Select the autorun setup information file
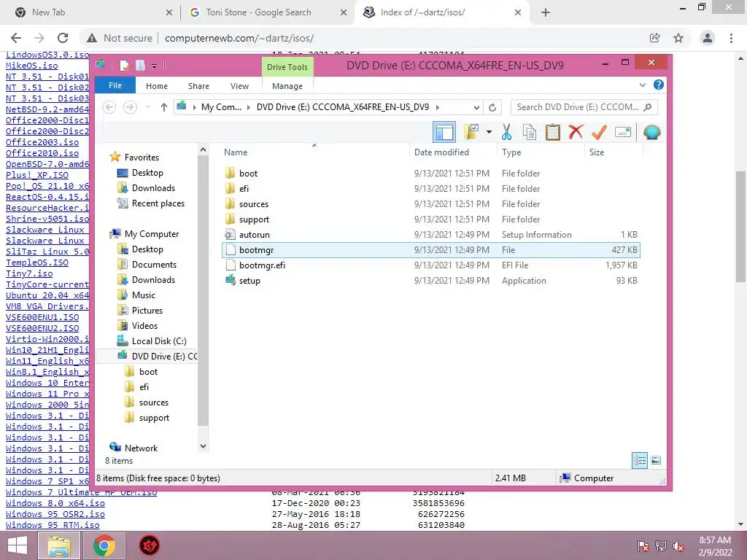This screenshot has width=747, height=560. [431, 234]
